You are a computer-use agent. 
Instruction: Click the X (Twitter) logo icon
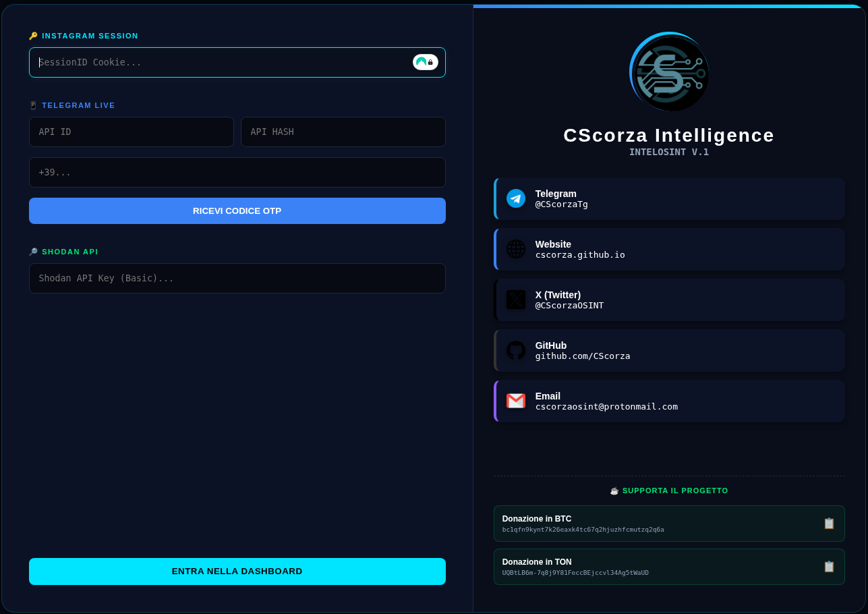pyautogui.click(x=516, y=300)
